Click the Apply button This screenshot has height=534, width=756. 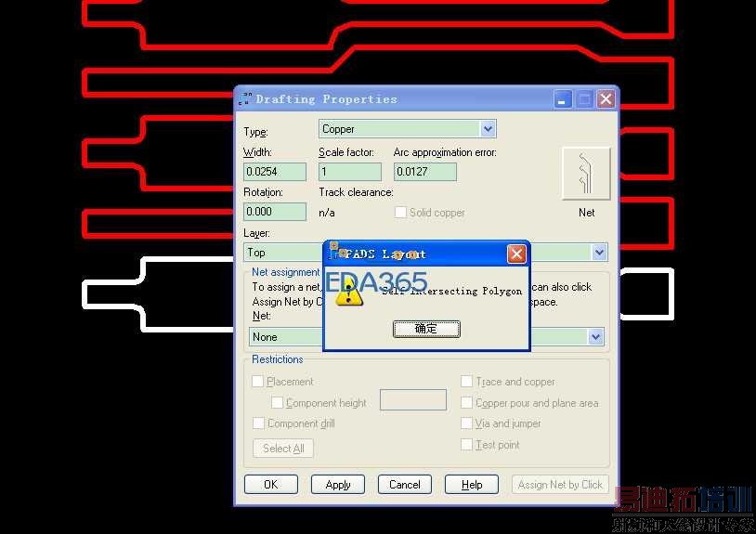(338, 485)
